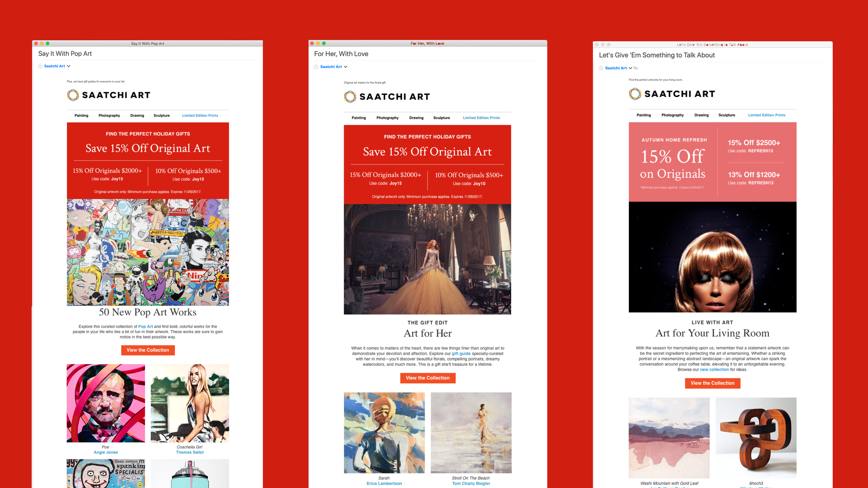
Task: Open artist Tom Charly Biegler link
Action: coord(471,483)
